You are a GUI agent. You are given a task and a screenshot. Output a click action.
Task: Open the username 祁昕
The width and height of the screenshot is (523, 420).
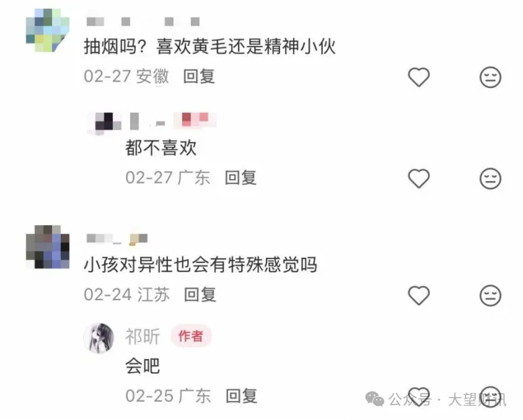pos(143,336)
